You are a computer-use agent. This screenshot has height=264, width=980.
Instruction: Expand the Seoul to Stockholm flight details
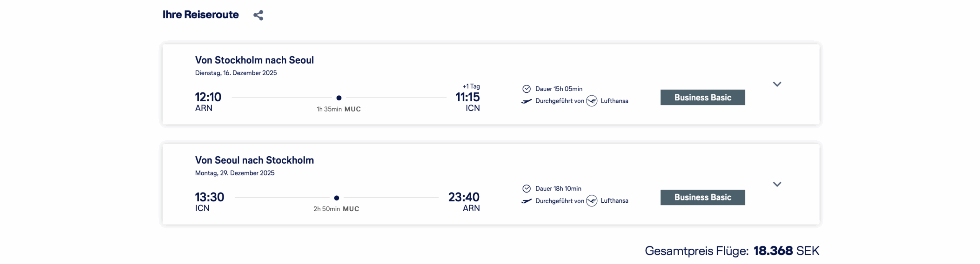(x=777, y=184)
